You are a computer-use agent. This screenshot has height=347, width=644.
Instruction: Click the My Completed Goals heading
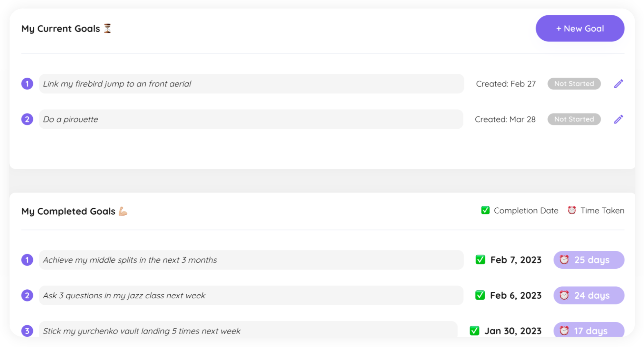68,211
